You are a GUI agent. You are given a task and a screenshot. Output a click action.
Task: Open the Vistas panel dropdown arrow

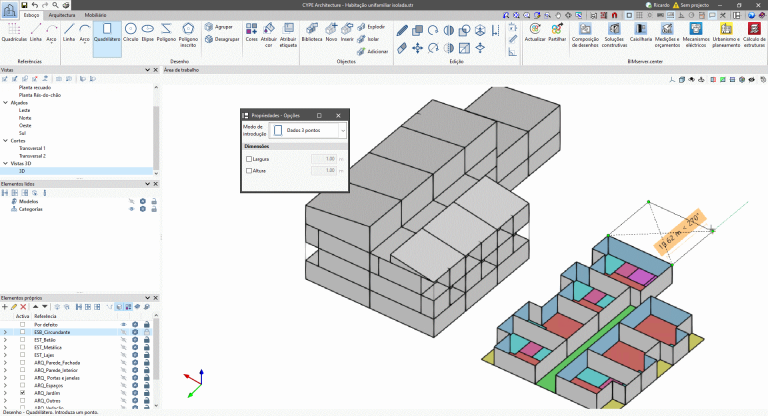coord(147,70)
